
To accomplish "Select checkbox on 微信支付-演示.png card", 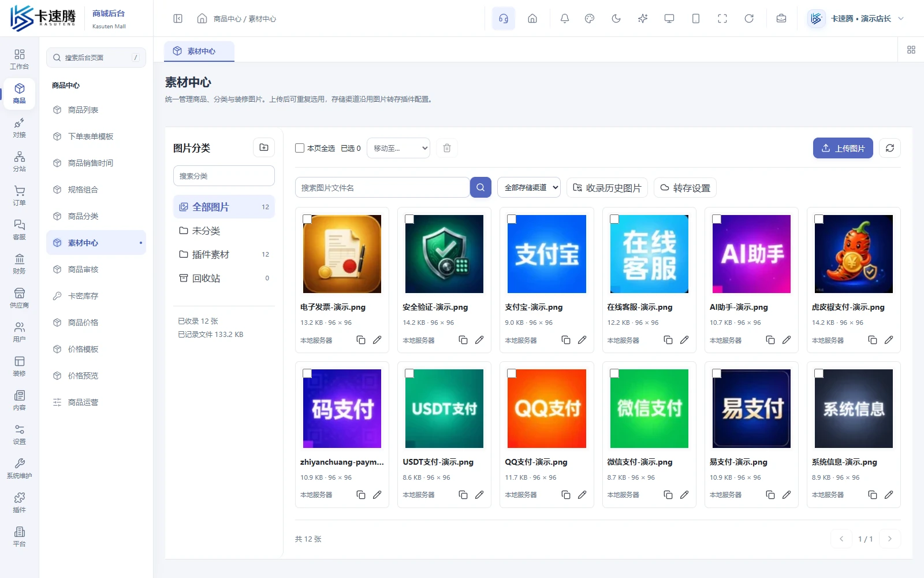I will (x=614, y=373).
